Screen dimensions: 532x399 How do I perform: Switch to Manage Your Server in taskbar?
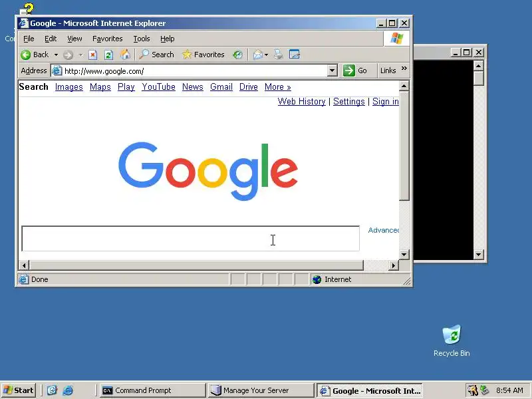click(x=261, y=390)
